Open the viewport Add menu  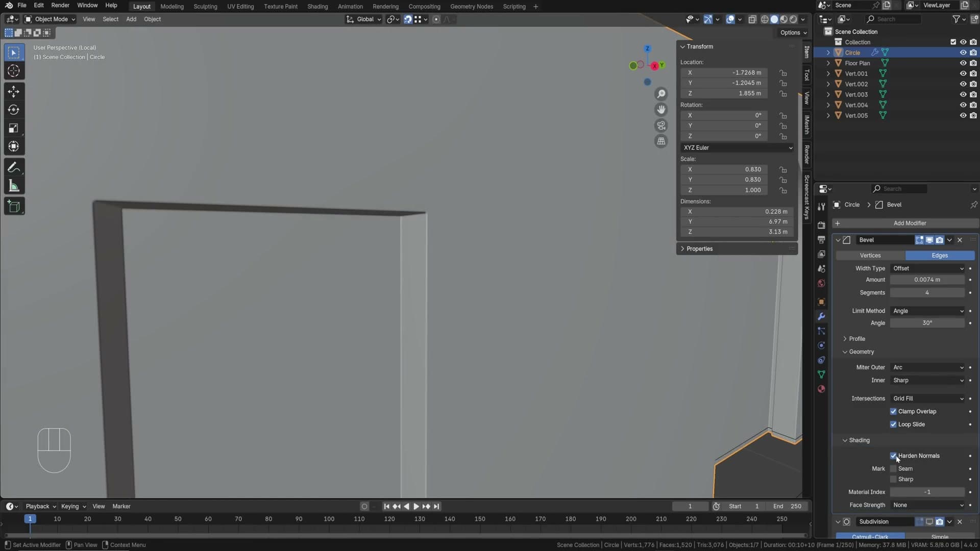point(131,19)
